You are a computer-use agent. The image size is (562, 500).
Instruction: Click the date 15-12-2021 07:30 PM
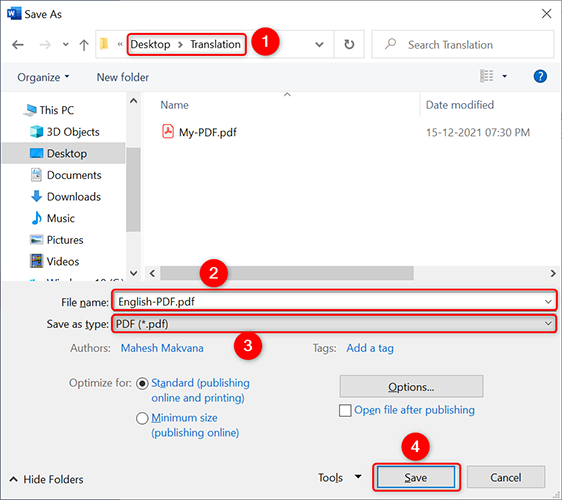point(478,133)
